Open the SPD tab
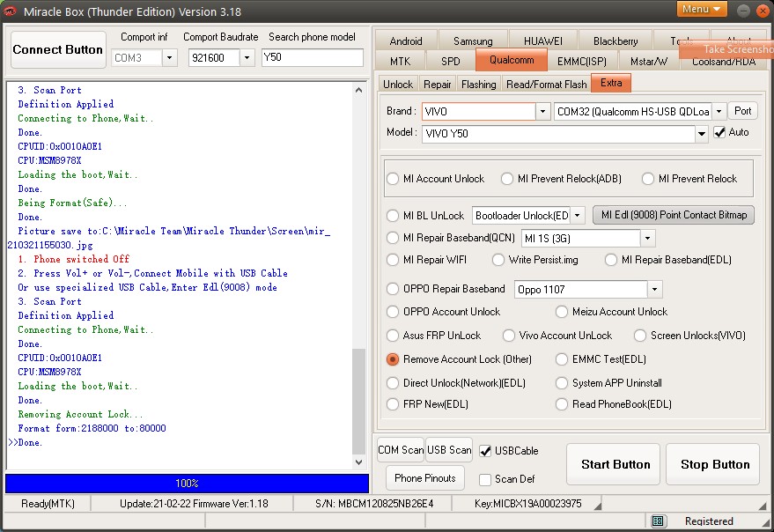 click(450, 62)
